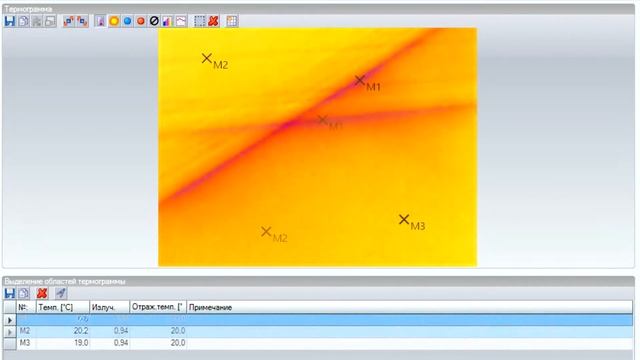Open the temperature profile line tool
Screen dimensions: 640x360
tap(181, 21)
